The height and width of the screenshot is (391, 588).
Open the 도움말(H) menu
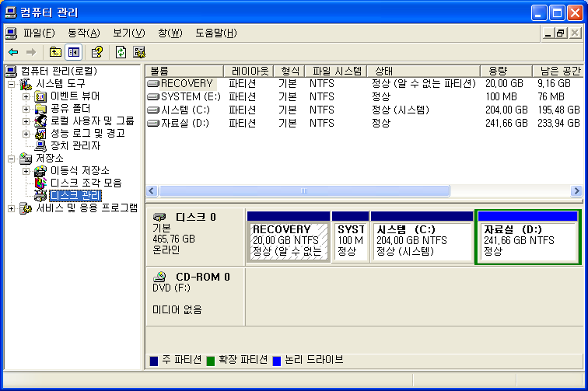(x=216, y=33)
